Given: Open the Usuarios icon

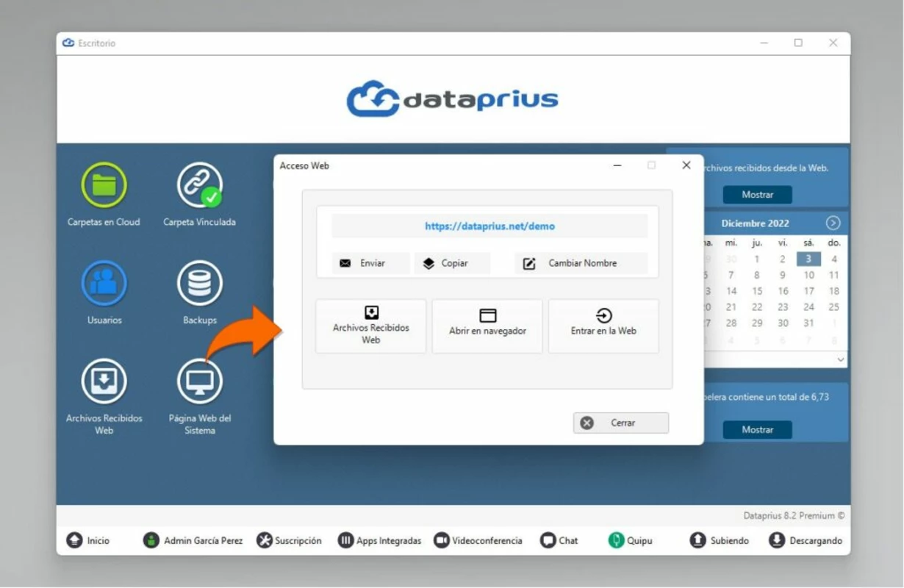Looking at the screenshot, I should pyautogui.click(x=104, y=283).
